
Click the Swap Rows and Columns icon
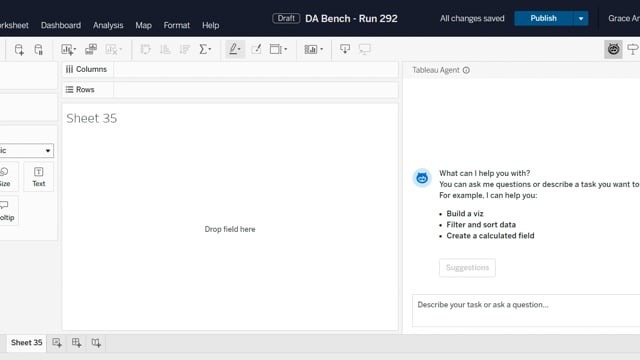pyautogui.click(x=145, y=49)
